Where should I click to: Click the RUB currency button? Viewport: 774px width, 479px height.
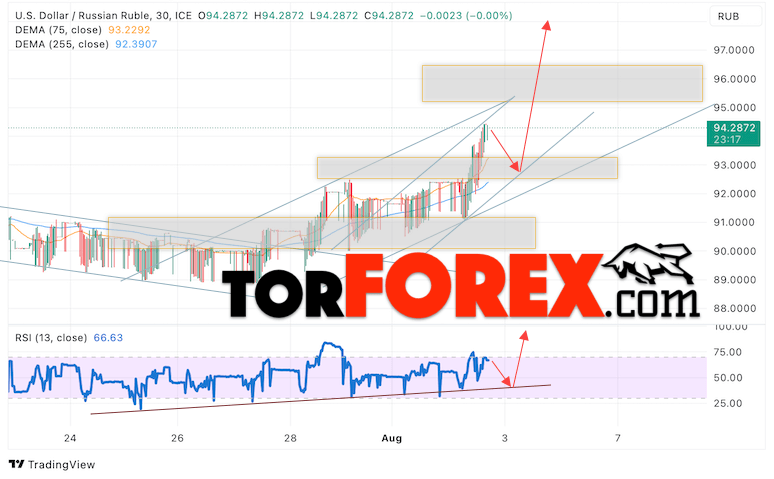coord(735,16)
